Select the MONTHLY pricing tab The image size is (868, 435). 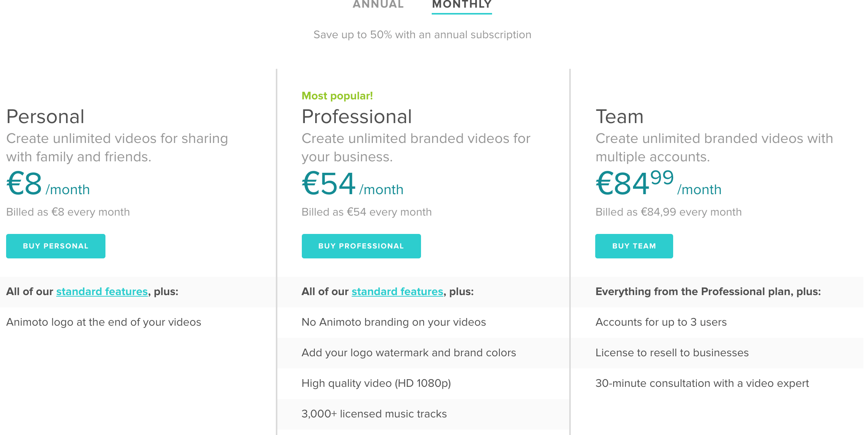[x=462, y=5]
